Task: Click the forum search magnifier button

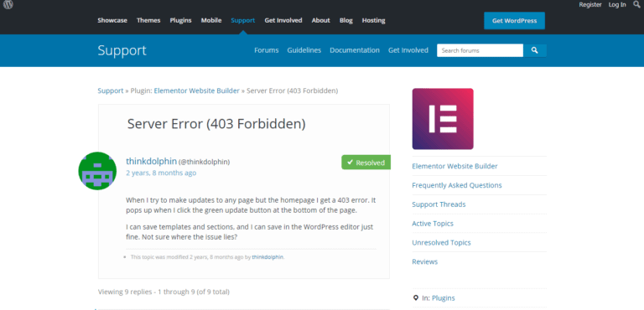Action: tap(534, 50)
